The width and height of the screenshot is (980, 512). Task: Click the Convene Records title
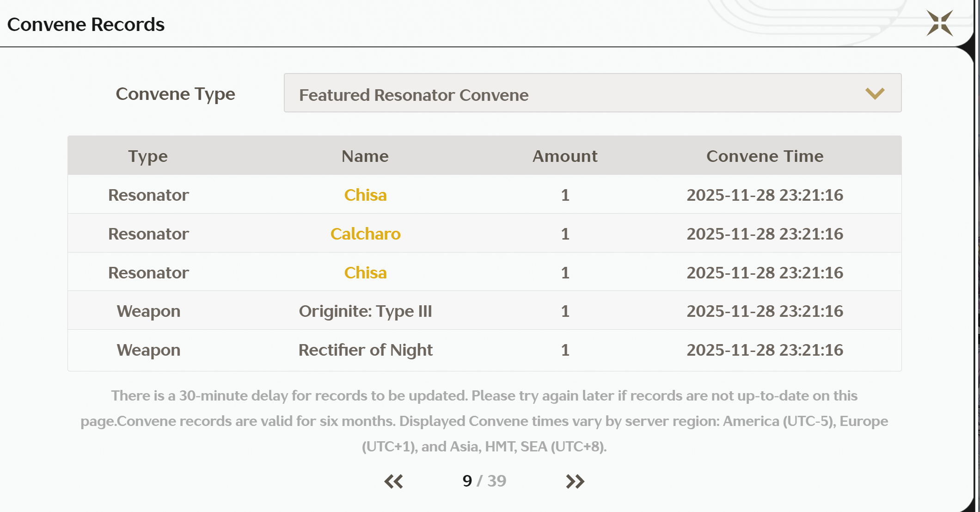(x=86, y=25)
